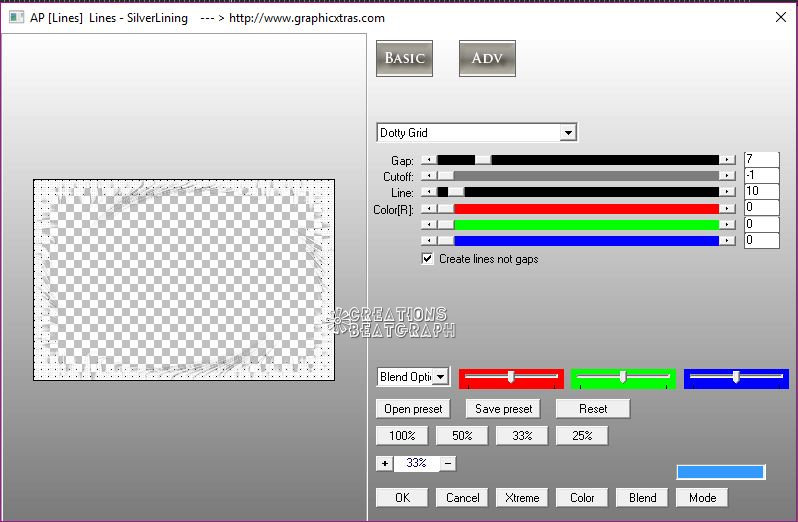This screenshot has height=522, width=798.
Task: Click the plus zoom-in button
Action: [x=385, y=463]
